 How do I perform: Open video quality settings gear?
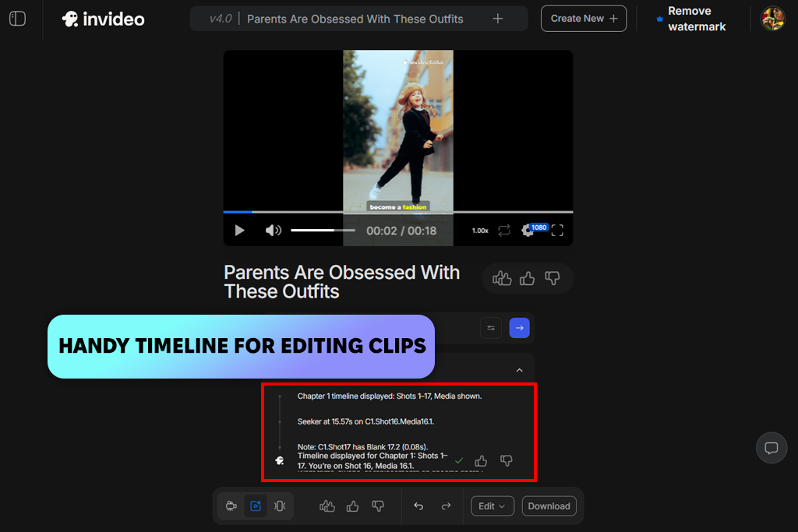528,231
